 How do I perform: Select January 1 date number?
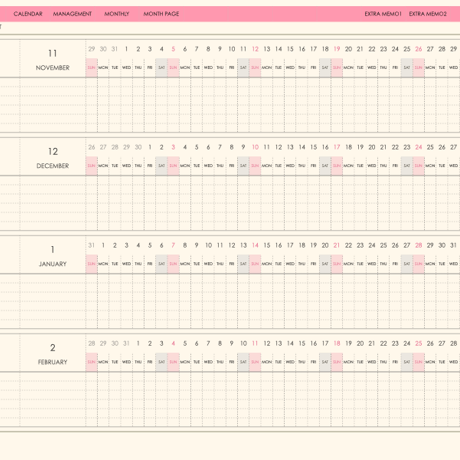[103, 245]
